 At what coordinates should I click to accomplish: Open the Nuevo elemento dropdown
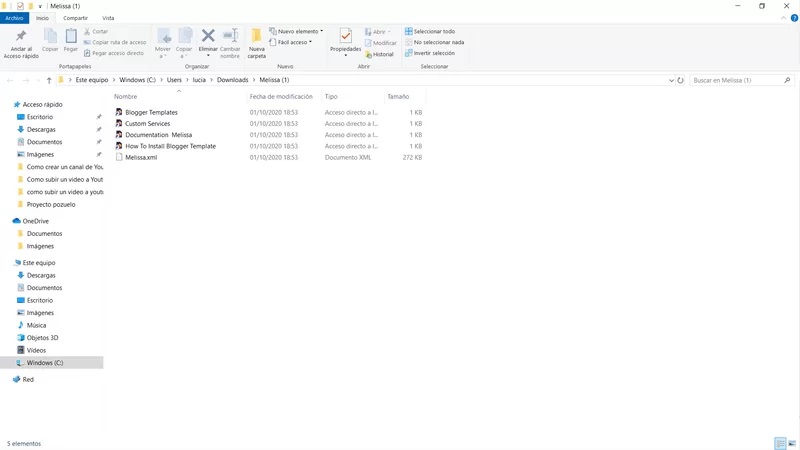[295, 31]
